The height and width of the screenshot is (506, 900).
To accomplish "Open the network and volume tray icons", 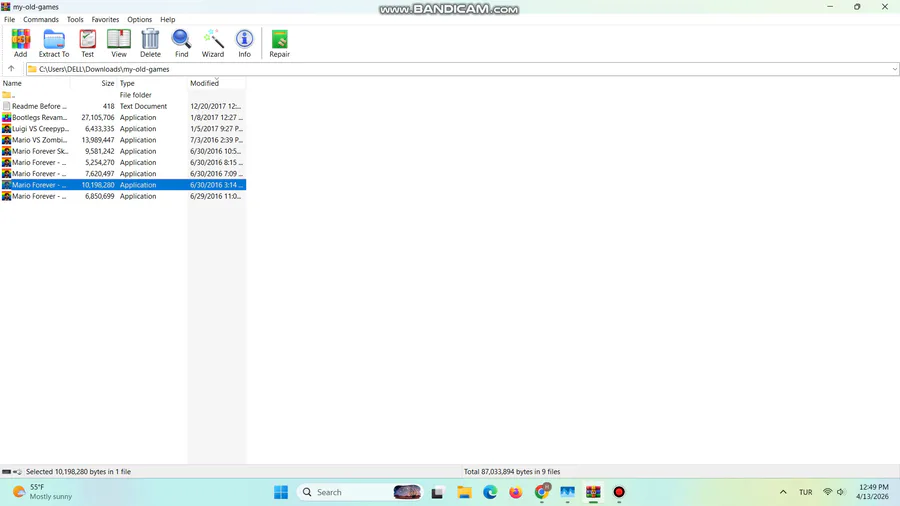I will [834, 492].
